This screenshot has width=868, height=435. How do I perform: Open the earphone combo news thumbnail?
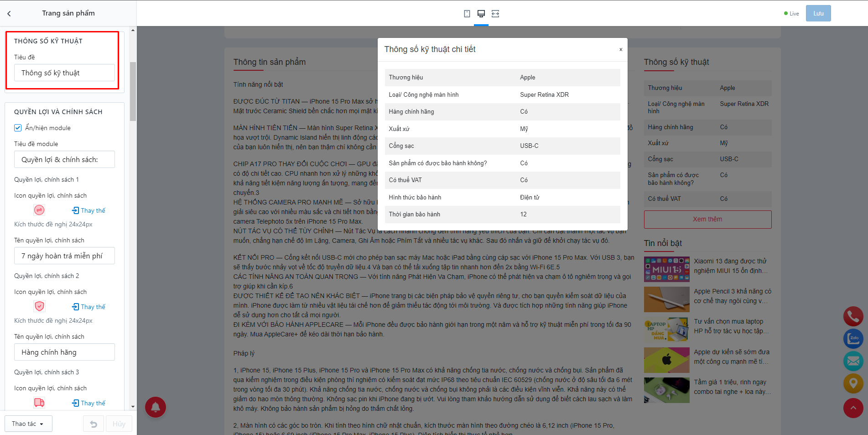click(x=666, y=390)
